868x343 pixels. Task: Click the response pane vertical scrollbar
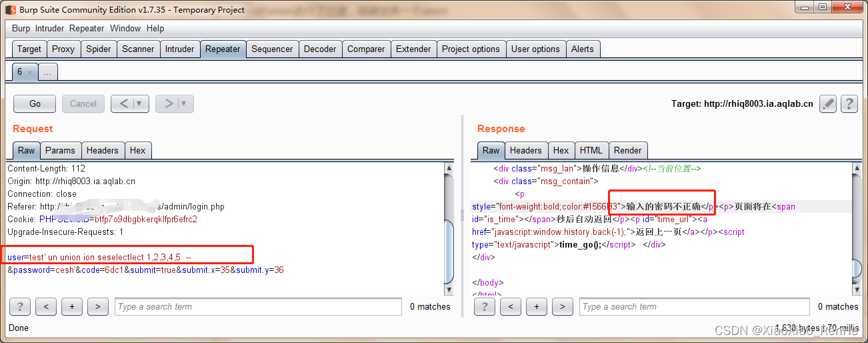(858, 228)
